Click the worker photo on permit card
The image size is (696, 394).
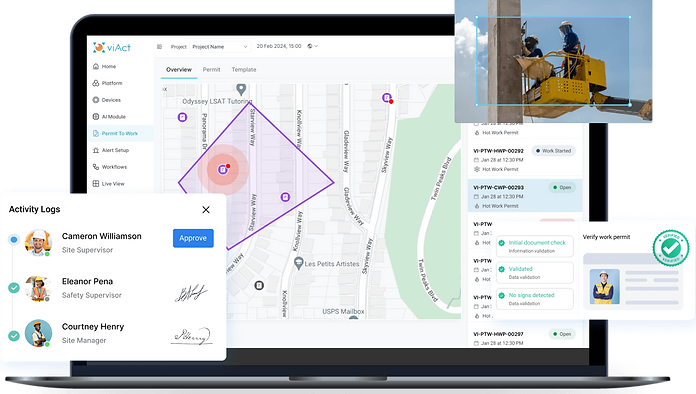tap(605, 287)
